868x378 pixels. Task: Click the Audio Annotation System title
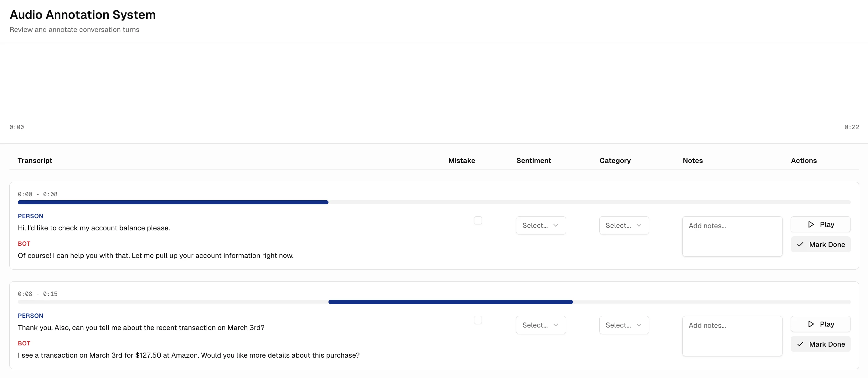(x=83, y=15)
